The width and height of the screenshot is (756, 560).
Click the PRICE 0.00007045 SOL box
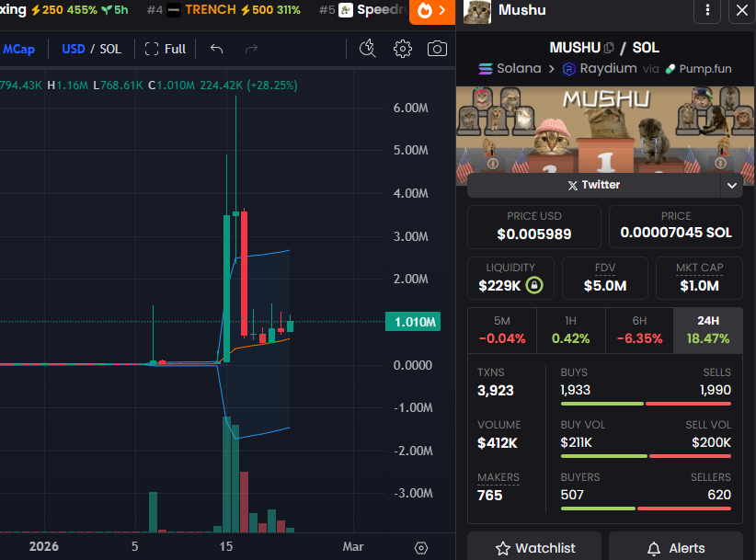coord(675,227)
